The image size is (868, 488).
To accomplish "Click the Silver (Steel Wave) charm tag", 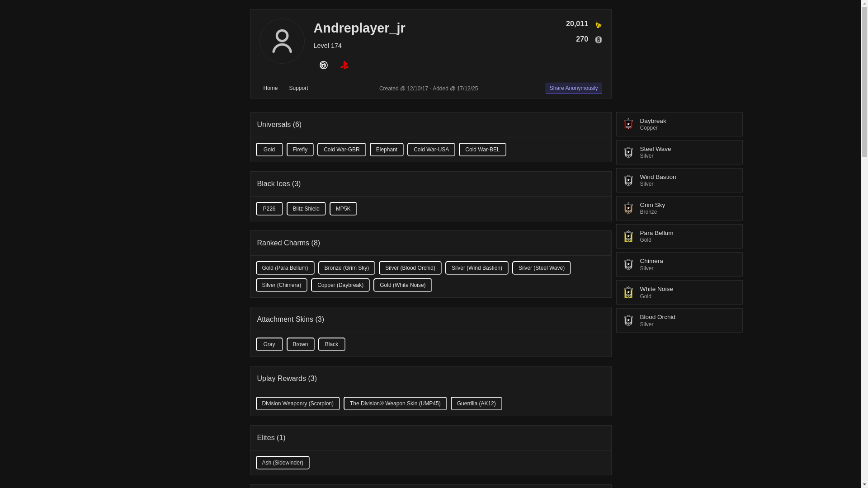I will point(542,268).
